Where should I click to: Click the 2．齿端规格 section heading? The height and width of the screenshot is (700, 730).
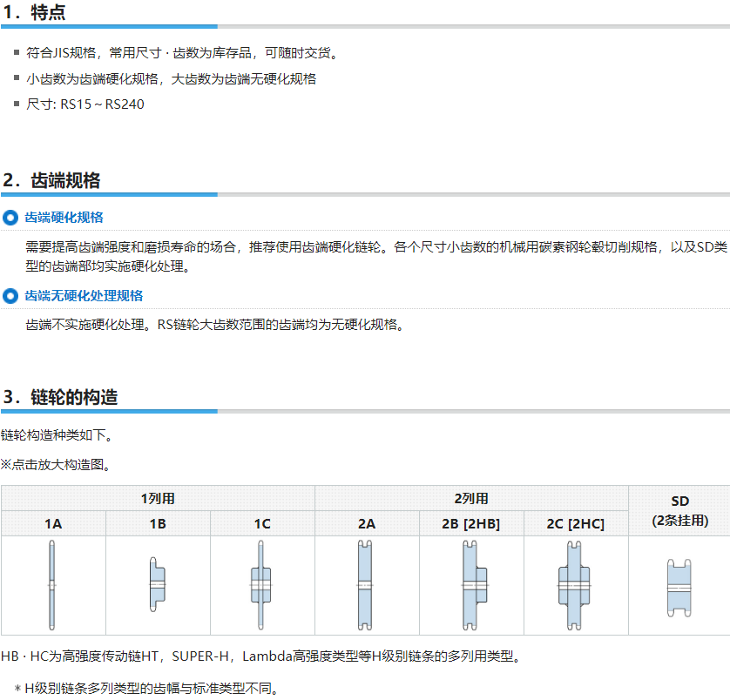51,180
